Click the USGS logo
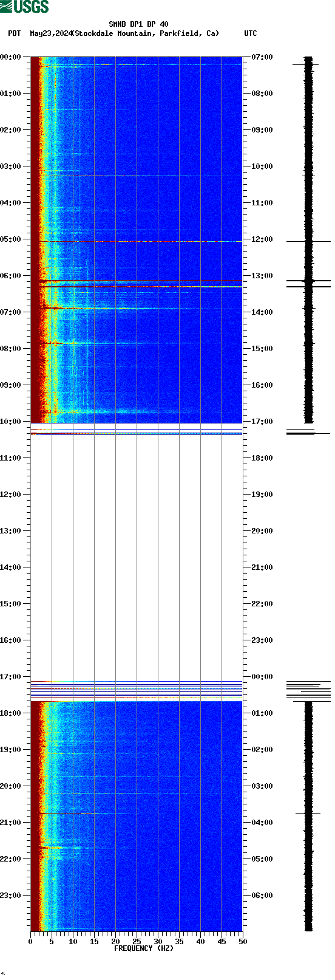The width and height of the screenshot is (335, 980). click(24, 7)
